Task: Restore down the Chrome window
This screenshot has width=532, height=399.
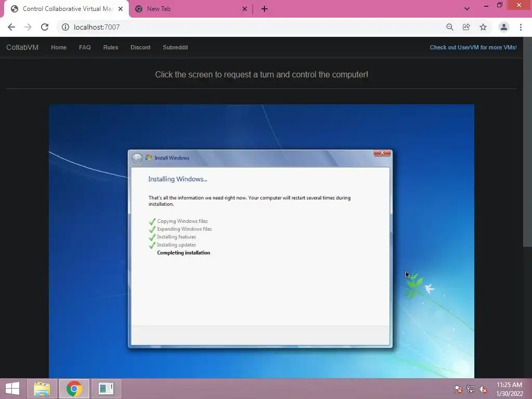Action: click(x=500, y=5)
